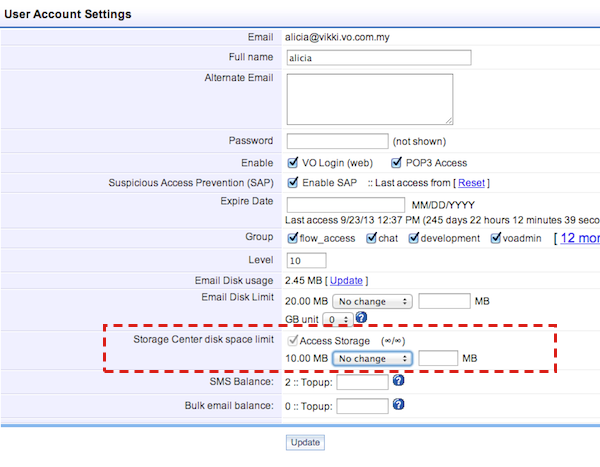Image resolution: width=600 pixels, height=467 pixels.
Task: Click the Alternate Email text area
Action: [x=369, y=98]
